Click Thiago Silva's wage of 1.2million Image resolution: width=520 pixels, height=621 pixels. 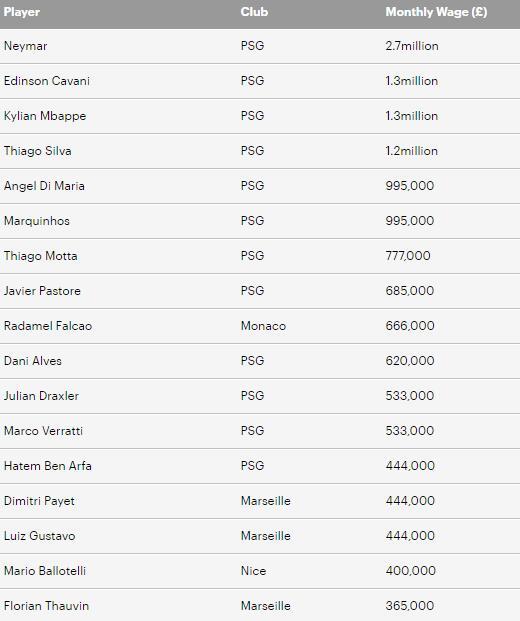click(x=412, y=151)
